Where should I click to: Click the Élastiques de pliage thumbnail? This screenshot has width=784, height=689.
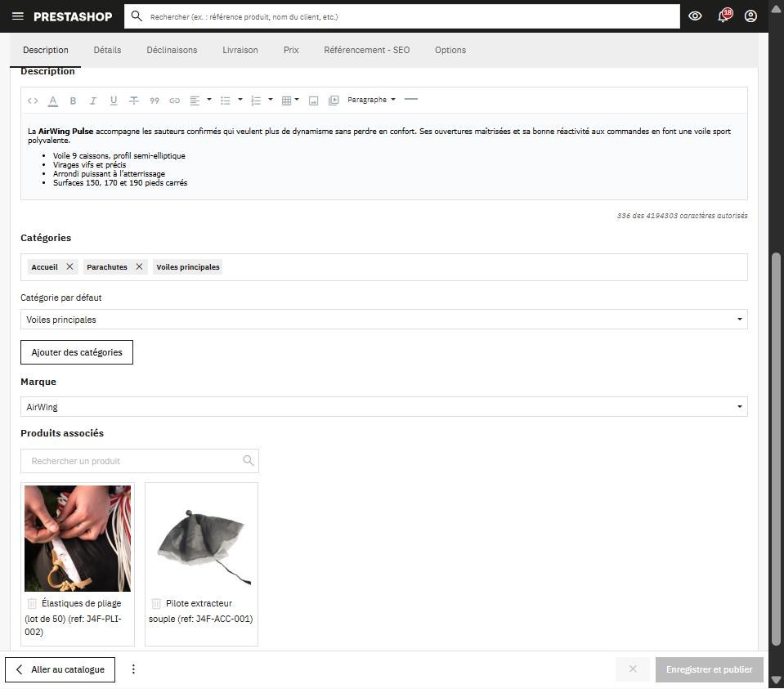[x=78, y=539]
